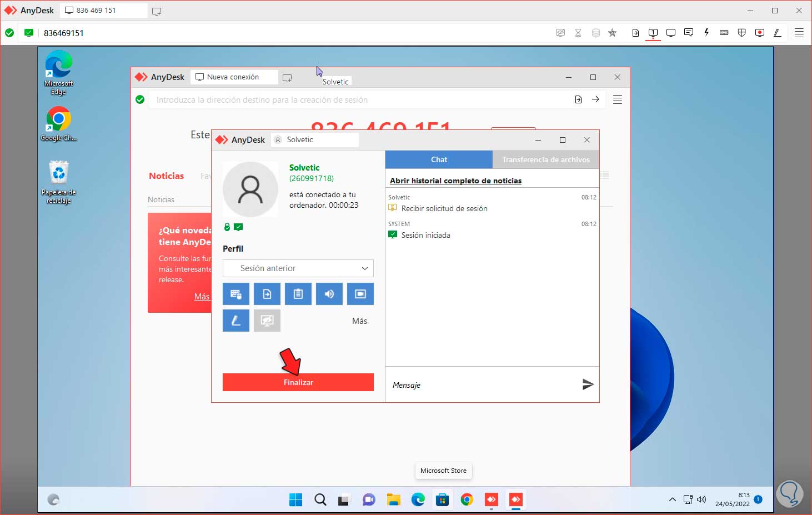
Task: Click the connect arrow in inner AnyDesk
Action: point(595,99)
